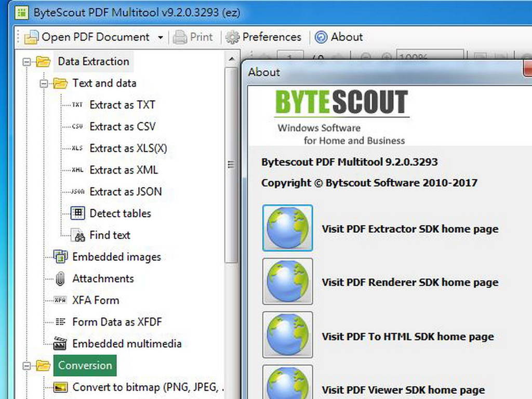
Task: Choose the Extract as CSV icon
Action: coord(77,127)
